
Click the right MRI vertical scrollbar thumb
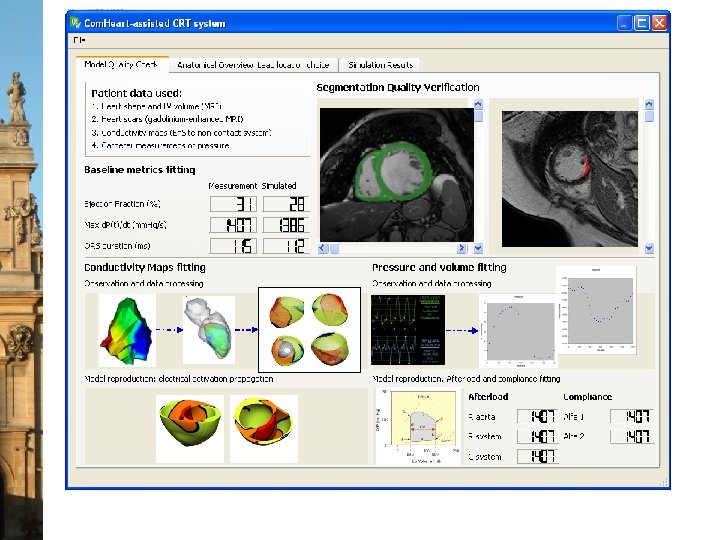pos(649,116)
